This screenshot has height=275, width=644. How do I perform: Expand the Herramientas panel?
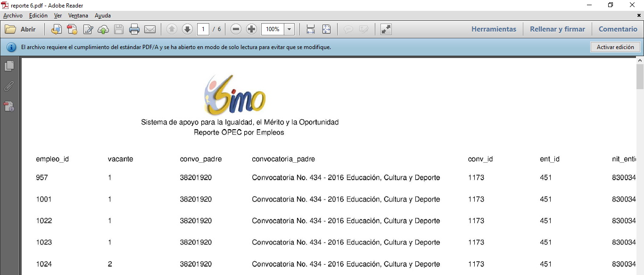click(494, 29)
